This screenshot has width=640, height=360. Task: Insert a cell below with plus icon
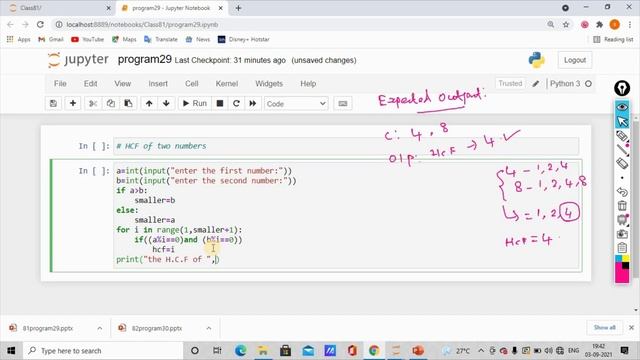[73, 104]
